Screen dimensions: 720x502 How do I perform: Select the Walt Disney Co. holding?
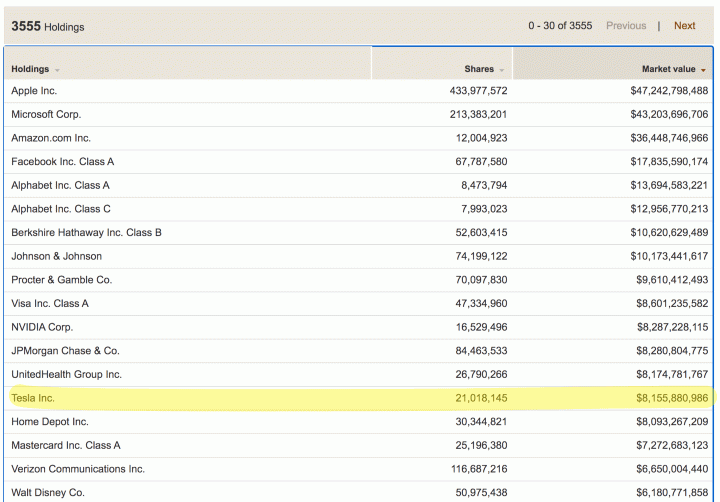[x=48, y=492]
